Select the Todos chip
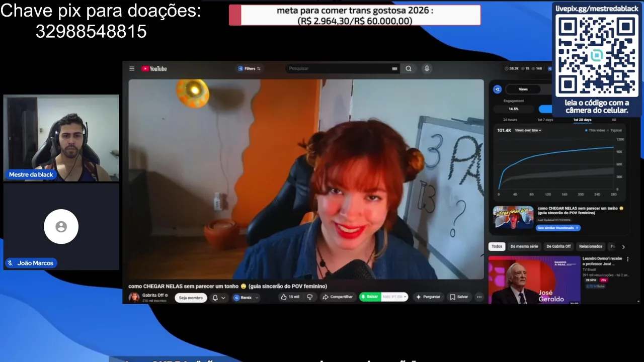Viewport: 644px width, 362px height. [x=497, y=246]
